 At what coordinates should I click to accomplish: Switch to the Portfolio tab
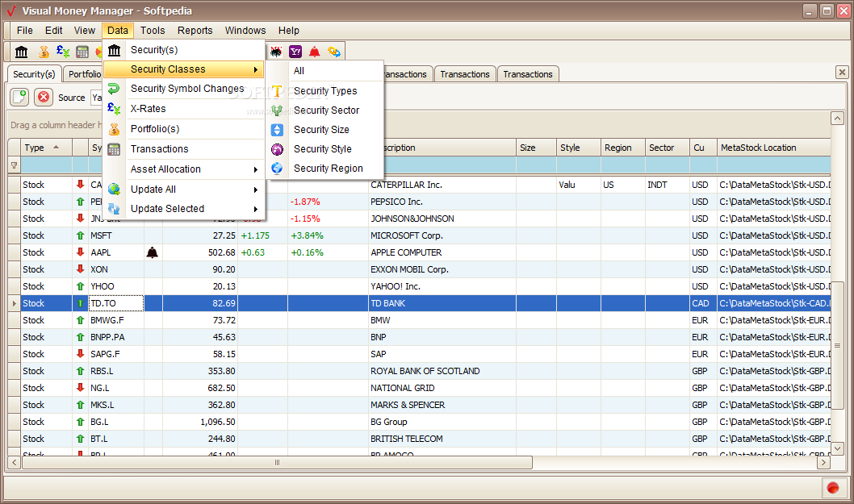click(x=83, y=74)
